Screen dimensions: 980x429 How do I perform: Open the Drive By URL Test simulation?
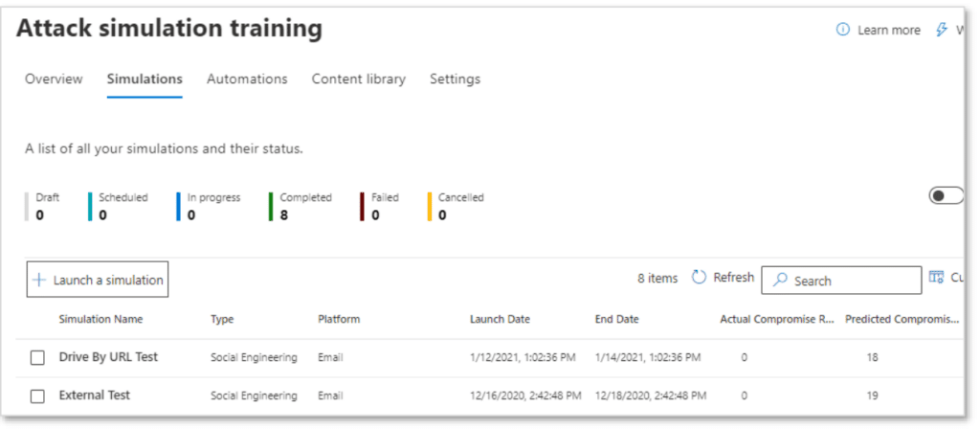click(x=108, y=356)
